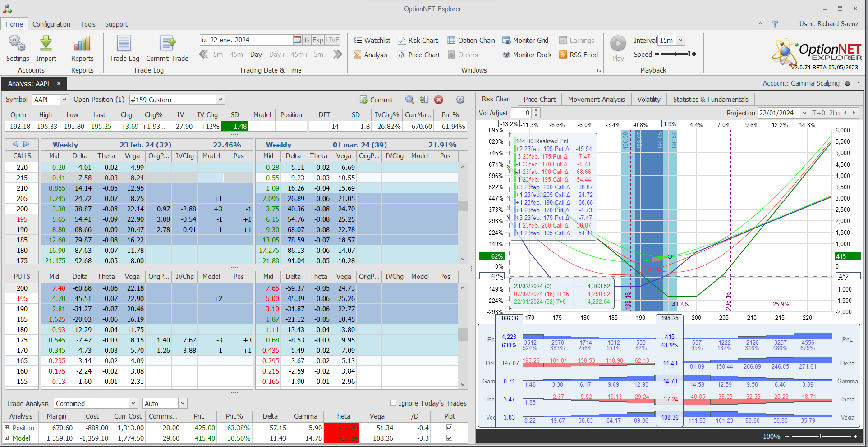This screenshot has width=868, height=447.
Task: Toggle the Plot checkbox for Position row
Action: point(449,427)
